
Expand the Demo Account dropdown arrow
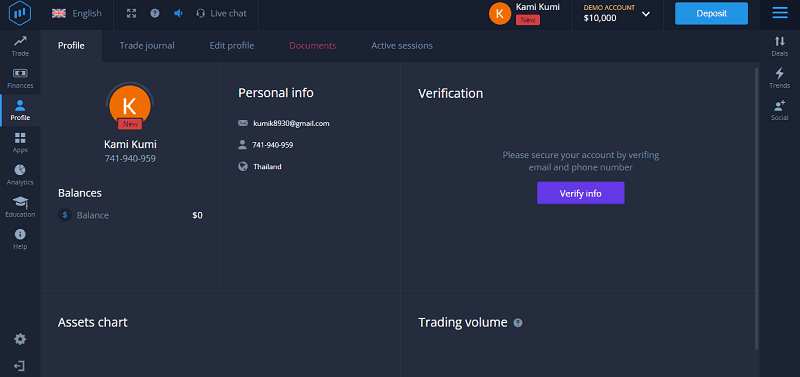click(645, 14)
